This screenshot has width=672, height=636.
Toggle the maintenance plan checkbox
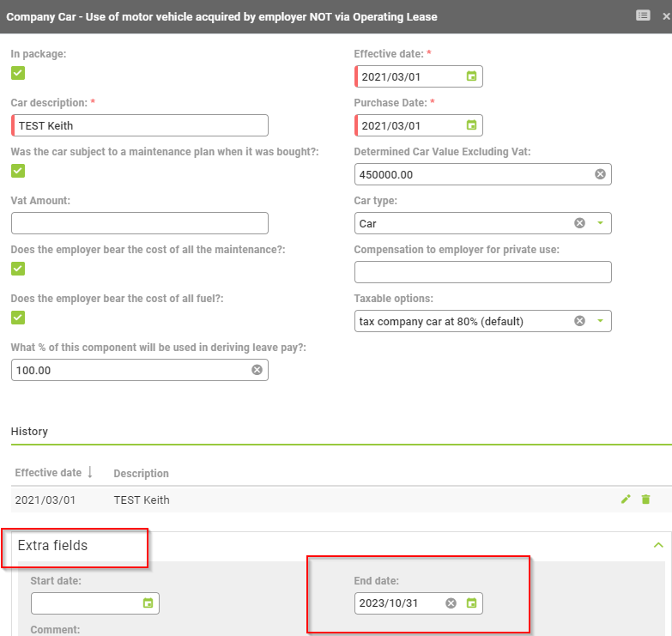18,171
